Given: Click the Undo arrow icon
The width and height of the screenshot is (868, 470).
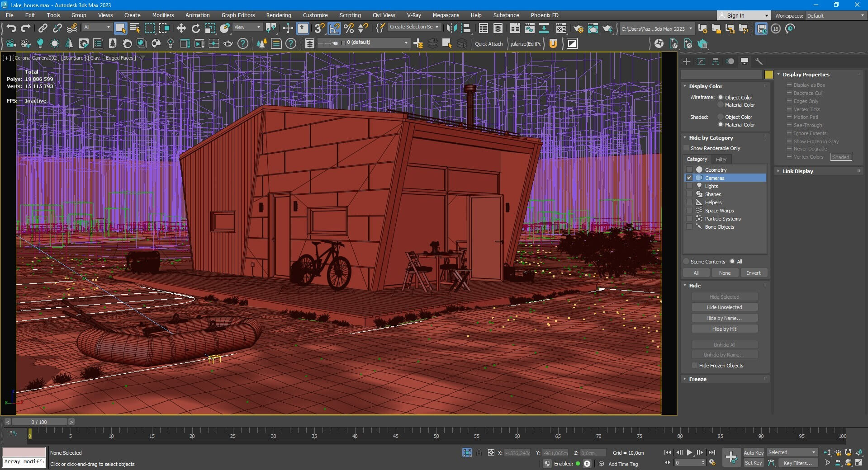Looking at the screenshot, I should point(11,28).
